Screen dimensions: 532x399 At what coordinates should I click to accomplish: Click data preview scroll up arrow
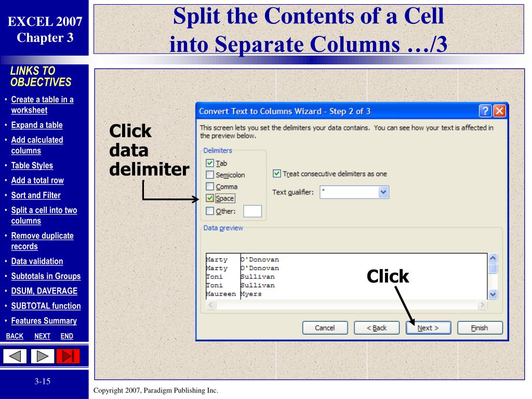[493, 258]
